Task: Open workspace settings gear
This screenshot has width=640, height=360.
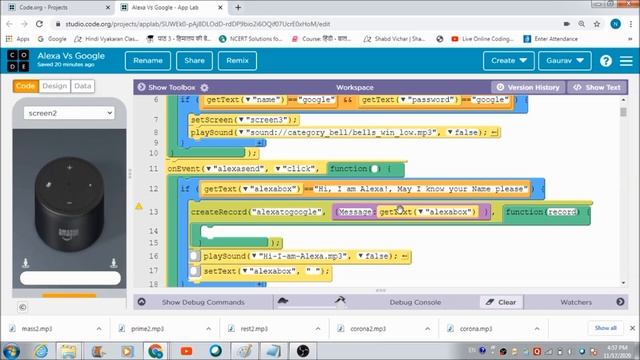Action: [x=204, y=87]
